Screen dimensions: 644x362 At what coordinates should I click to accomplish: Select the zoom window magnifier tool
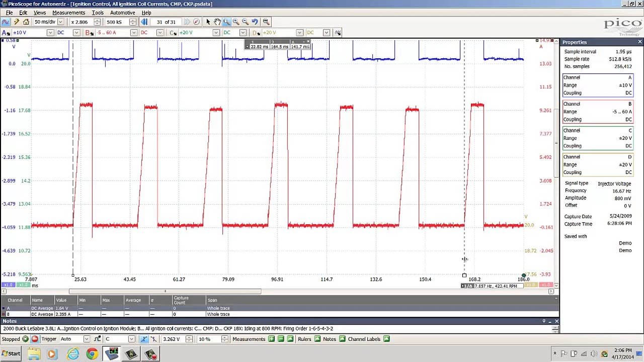click(226, 22)
